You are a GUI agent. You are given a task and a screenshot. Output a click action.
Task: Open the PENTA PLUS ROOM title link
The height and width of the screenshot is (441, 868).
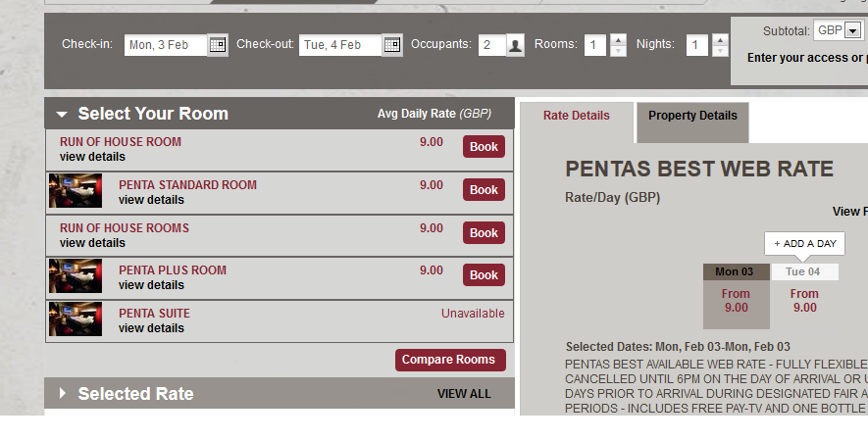click(173, 270)
